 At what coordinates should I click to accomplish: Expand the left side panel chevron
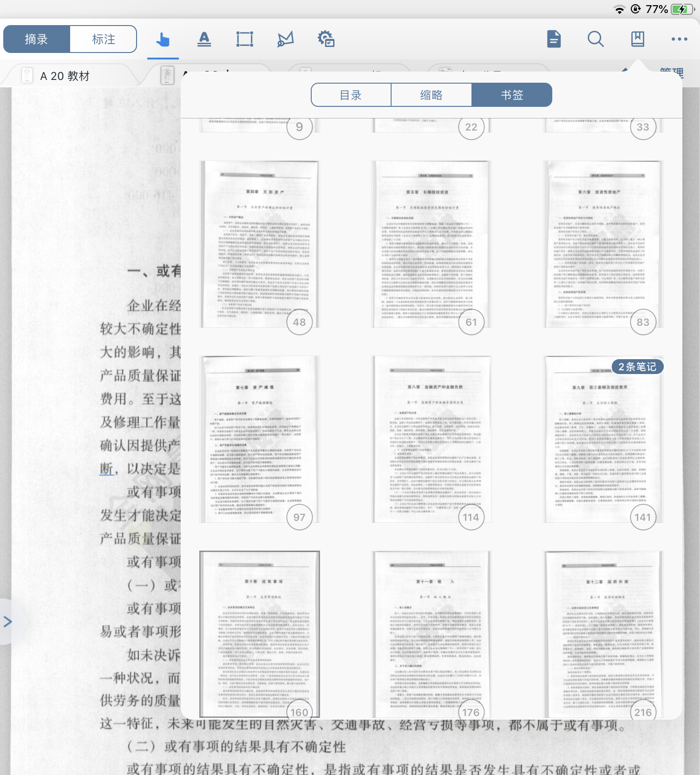pos(7,622)
